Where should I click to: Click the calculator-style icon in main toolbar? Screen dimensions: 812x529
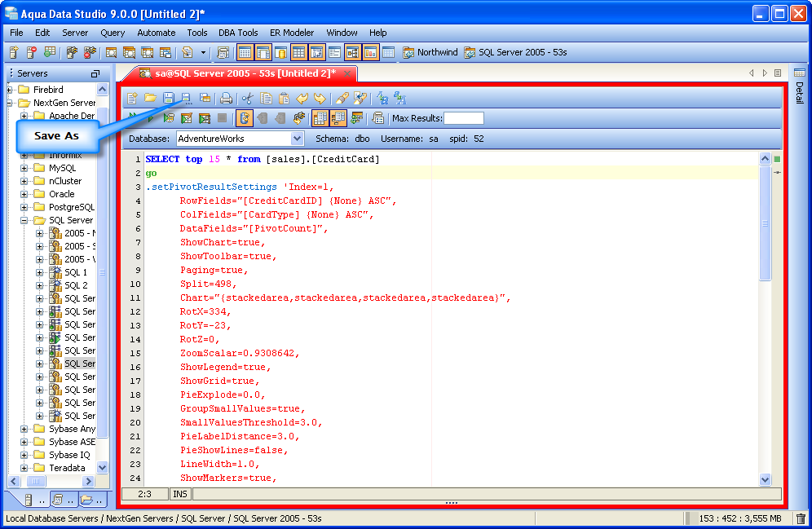[223, 52]
